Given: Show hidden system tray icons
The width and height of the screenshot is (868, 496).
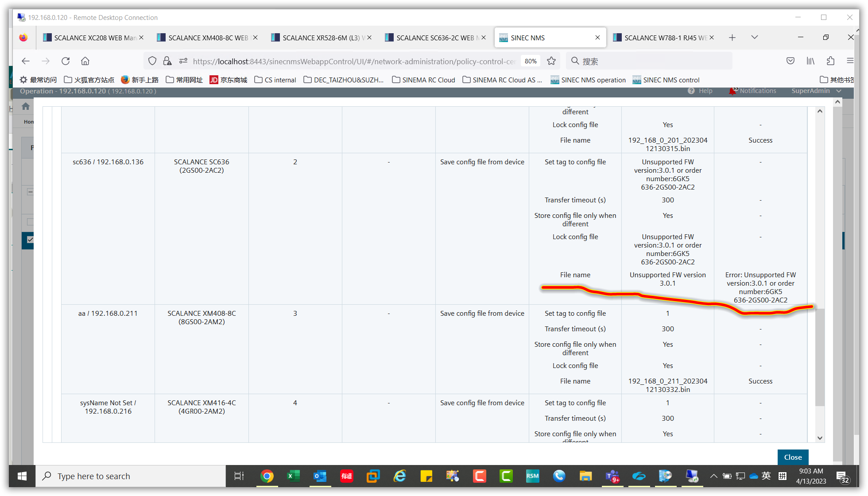Looking at the screenshot, I should pyautogui.click(x=713, y=476).
